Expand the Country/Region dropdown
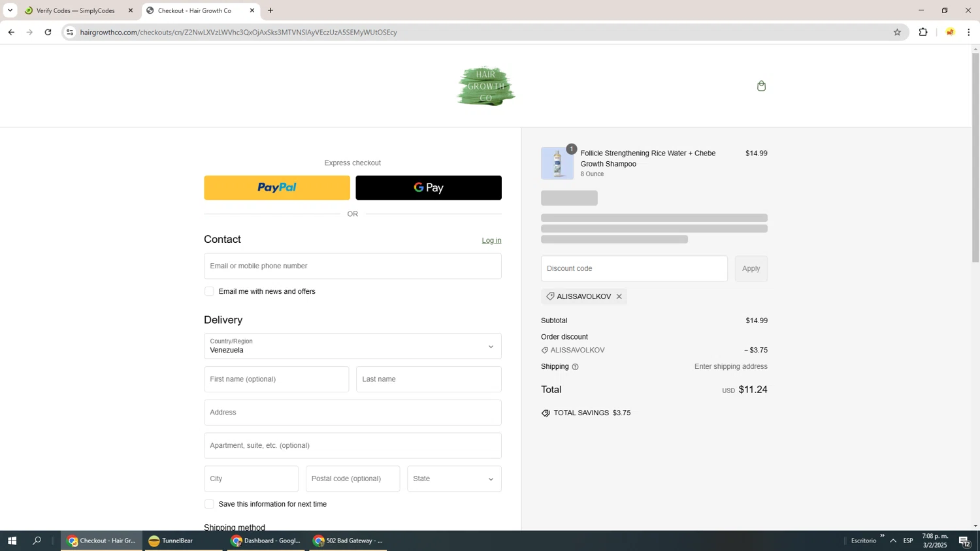980x551 pixels. (353, 346)
